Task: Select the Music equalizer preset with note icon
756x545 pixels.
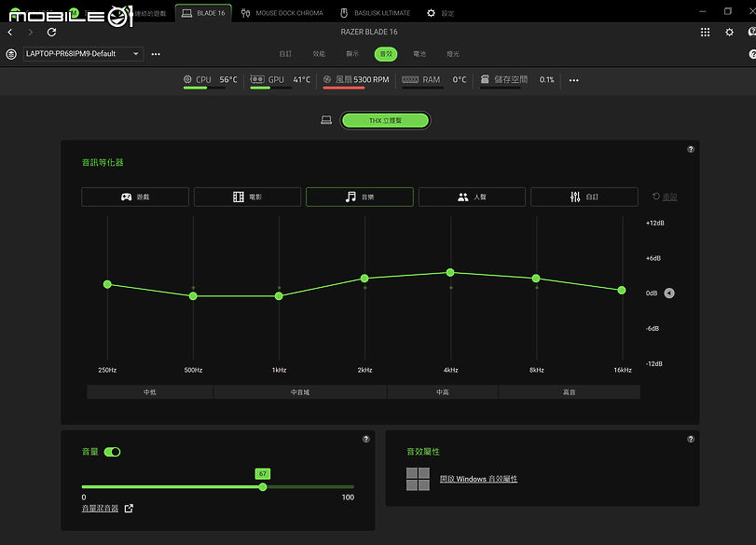Action: pos(360,197)
